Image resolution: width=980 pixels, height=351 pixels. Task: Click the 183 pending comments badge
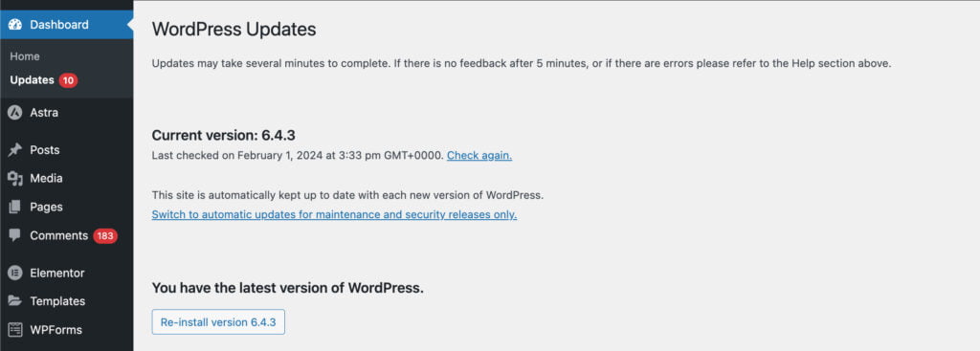coord(105,236)
